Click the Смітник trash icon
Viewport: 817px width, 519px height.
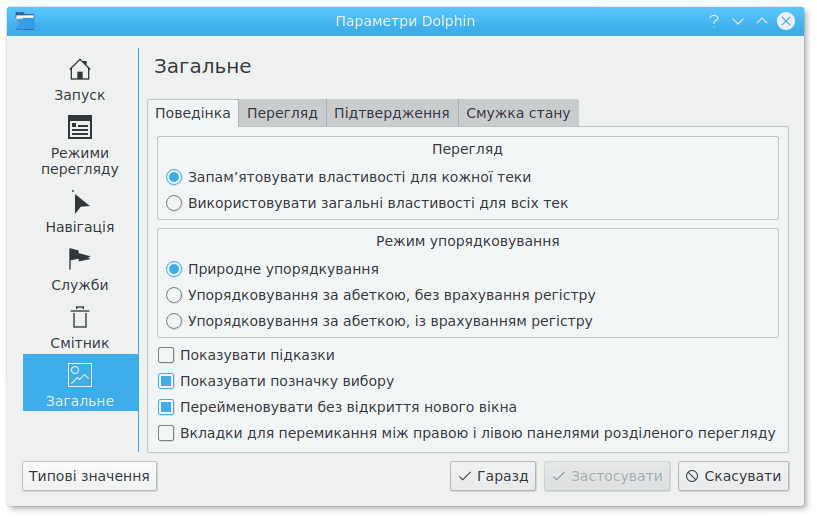(x=80, y=318)
